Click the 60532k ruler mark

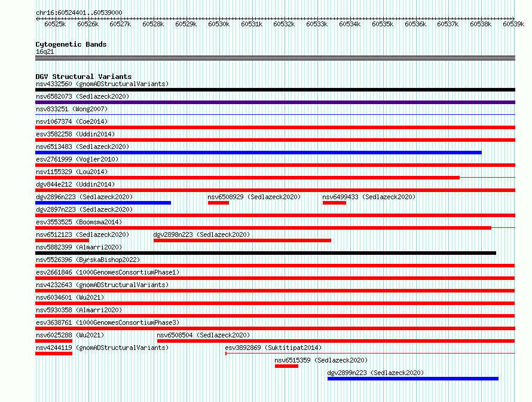(285, 24)
